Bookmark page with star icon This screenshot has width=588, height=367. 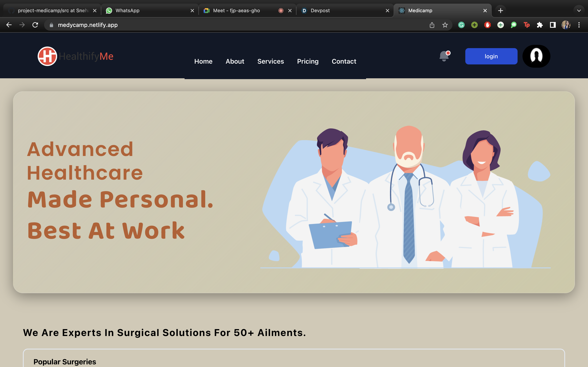[x=445, y=25]
